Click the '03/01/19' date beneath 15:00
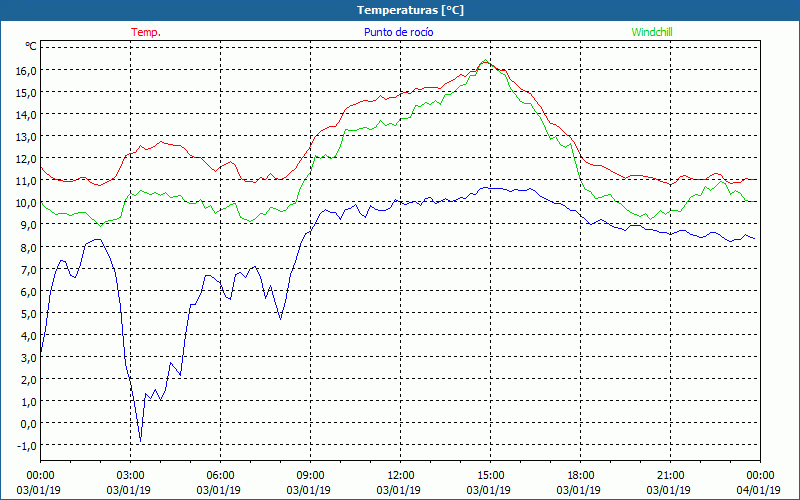 (x=489, y=490)
